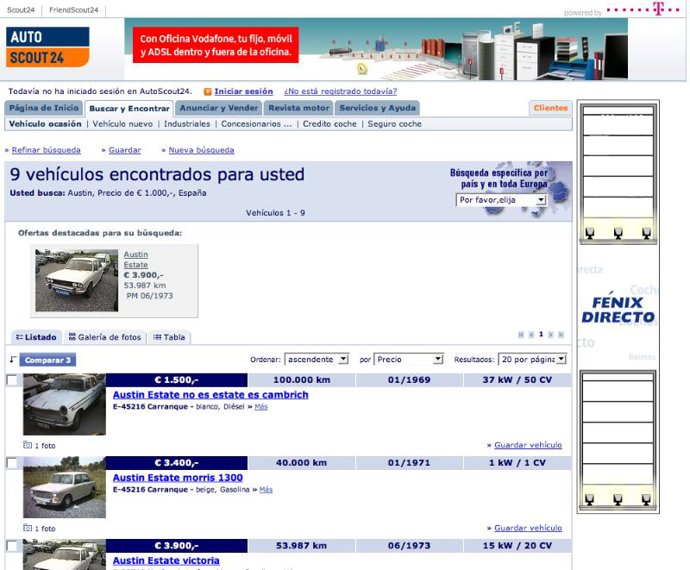Open the Fénix Directo advertisement

click(x=618, y=306)
